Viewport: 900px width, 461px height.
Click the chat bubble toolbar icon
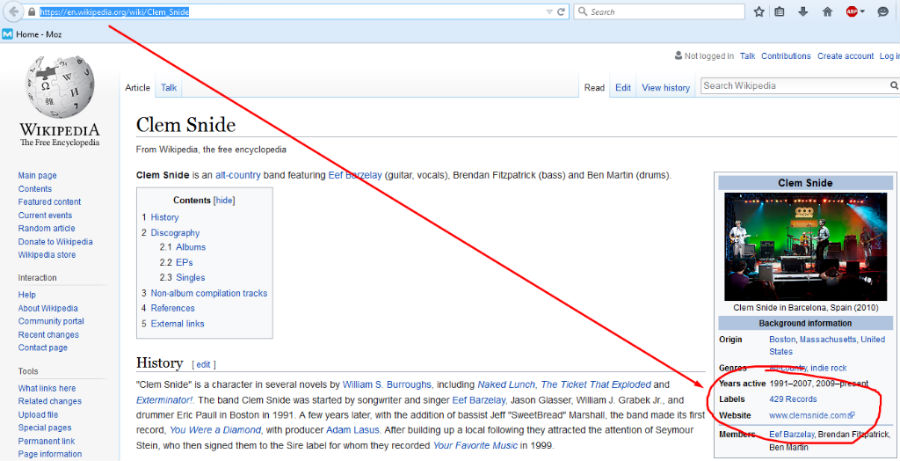point(883,11)
